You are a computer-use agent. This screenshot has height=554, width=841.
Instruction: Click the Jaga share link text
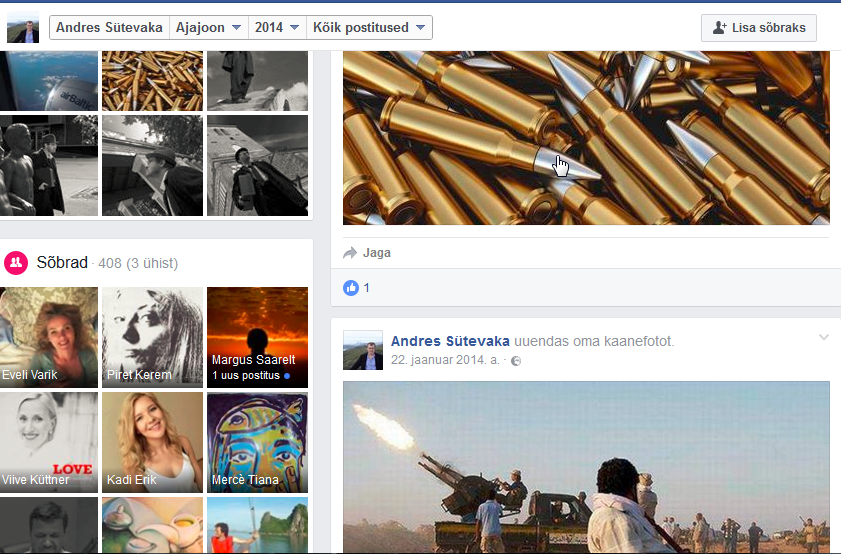377,253
